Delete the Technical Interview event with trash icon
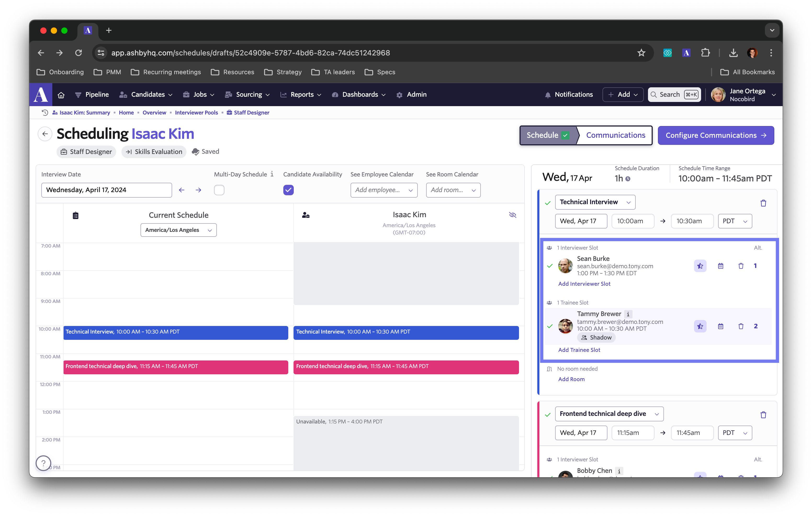This screenshot has width=812, height=516. coord(763,203)
